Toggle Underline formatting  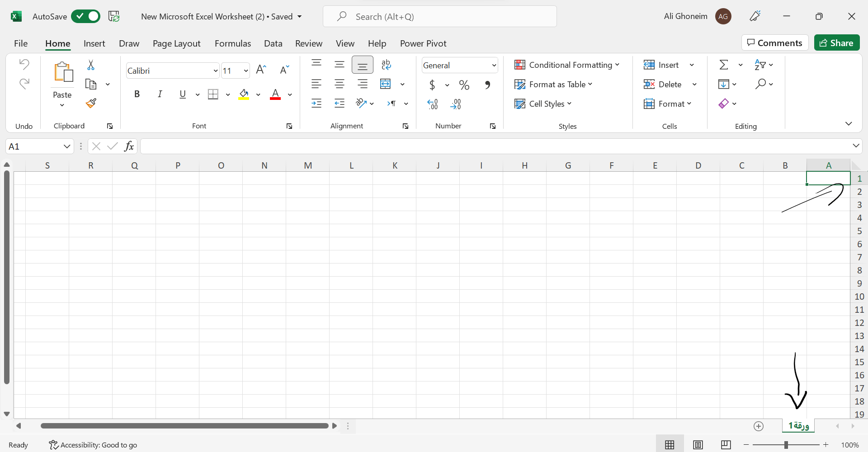click(x=183, y=94)
